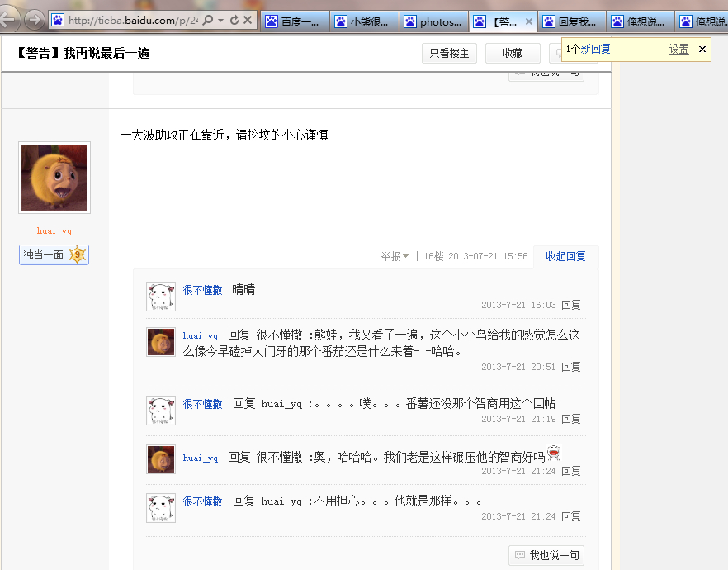Screen dimensions: 728x570
Task: Open the 举报 dropdown on floor 16
Action: pyautogui.click(x=395, y=256)
